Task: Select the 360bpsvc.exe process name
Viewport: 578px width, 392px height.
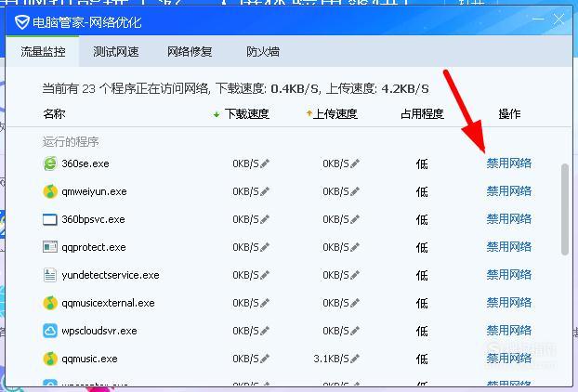Action: pos(93,219)
